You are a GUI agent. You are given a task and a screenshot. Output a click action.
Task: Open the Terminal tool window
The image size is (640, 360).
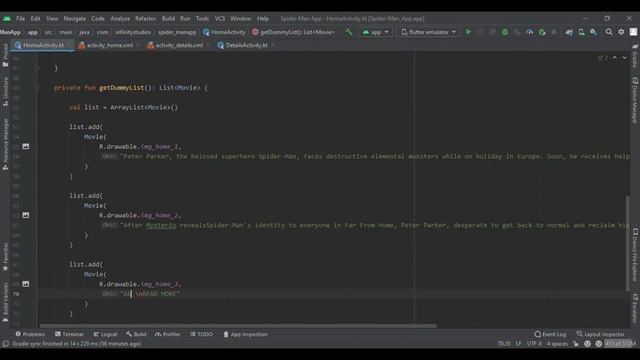click(69, 334)
